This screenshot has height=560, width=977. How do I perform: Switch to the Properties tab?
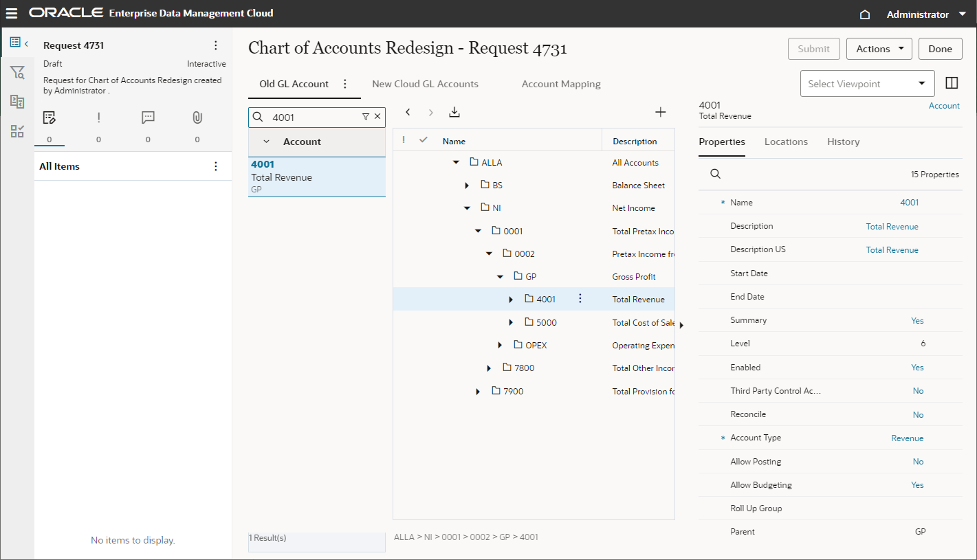point(722,142)
